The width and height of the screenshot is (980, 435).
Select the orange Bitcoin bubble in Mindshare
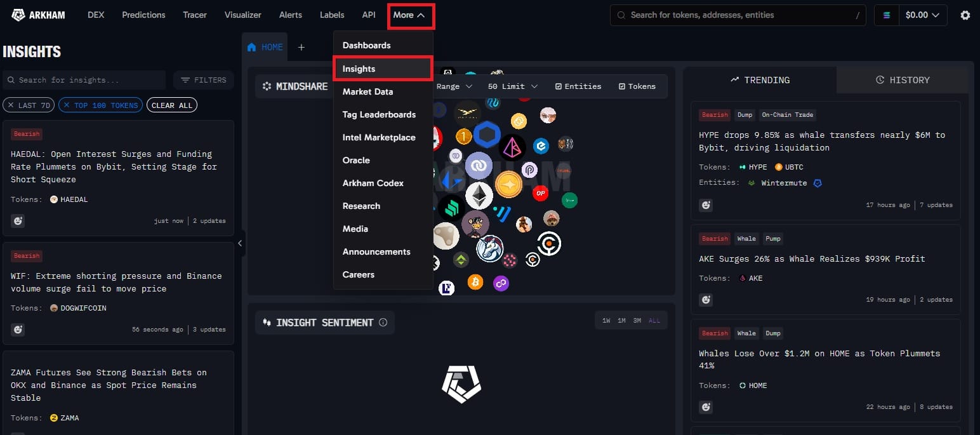(475, 281)
